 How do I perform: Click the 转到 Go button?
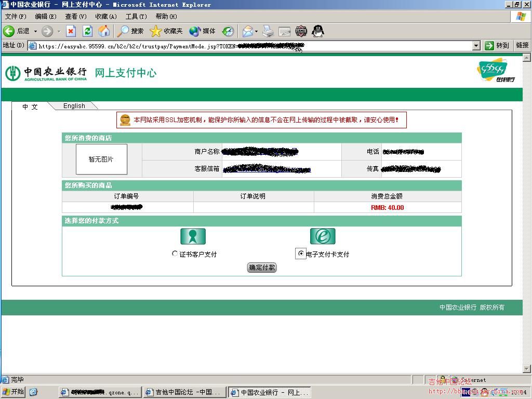pos(497,46)
